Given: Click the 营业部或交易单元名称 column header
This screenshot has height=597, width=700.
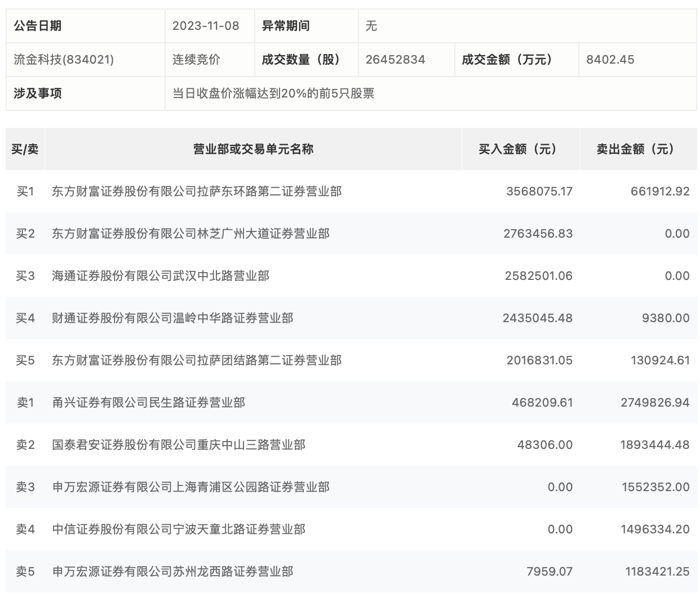Looking at the screenshot, I should pos(254,149).
